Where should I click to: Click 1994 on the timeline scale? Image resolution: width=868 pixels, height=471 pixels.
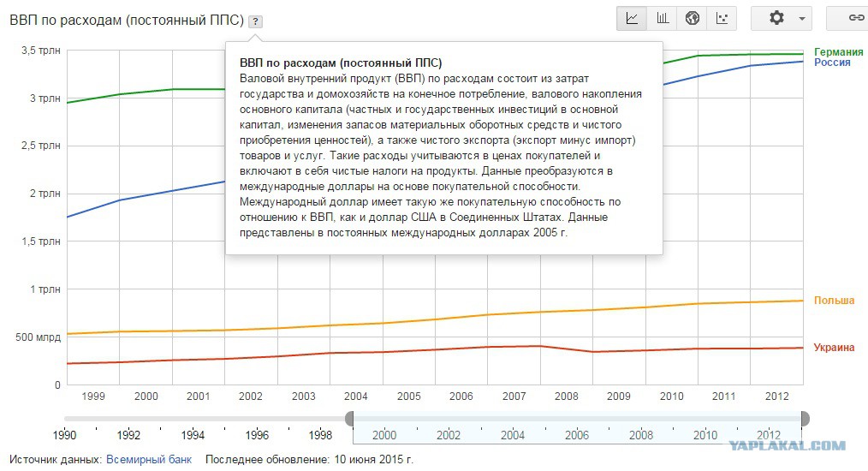[x=192, y=435]
